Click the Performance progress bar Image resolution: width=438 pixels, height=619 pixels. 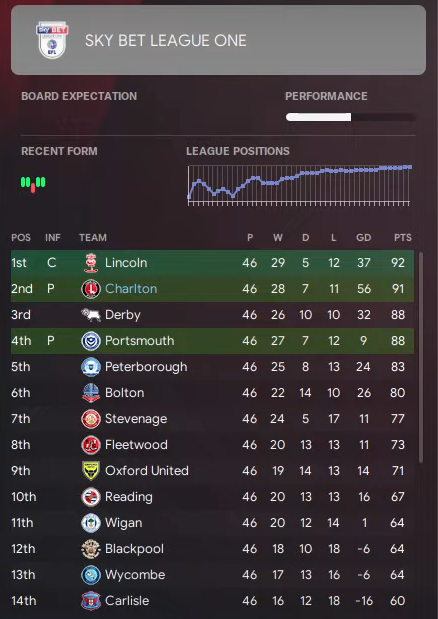click(350, 117)
